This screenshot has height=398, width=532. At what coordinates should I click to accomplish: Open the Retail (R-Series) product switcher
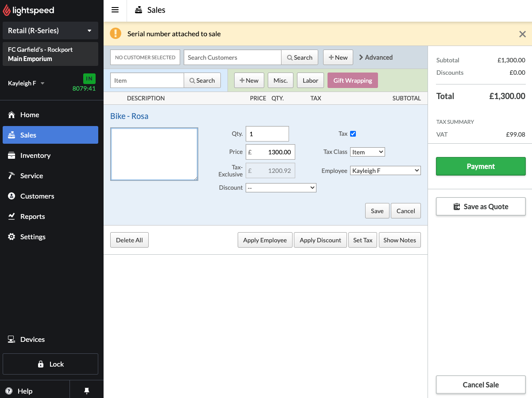click(50, 31)
